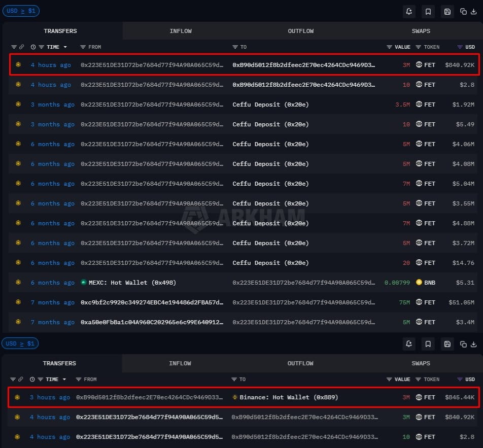Screen dimensions: 483x448
Task: Open the '3 months ago' link in the $5.49 row
Action: click(52, 124)
